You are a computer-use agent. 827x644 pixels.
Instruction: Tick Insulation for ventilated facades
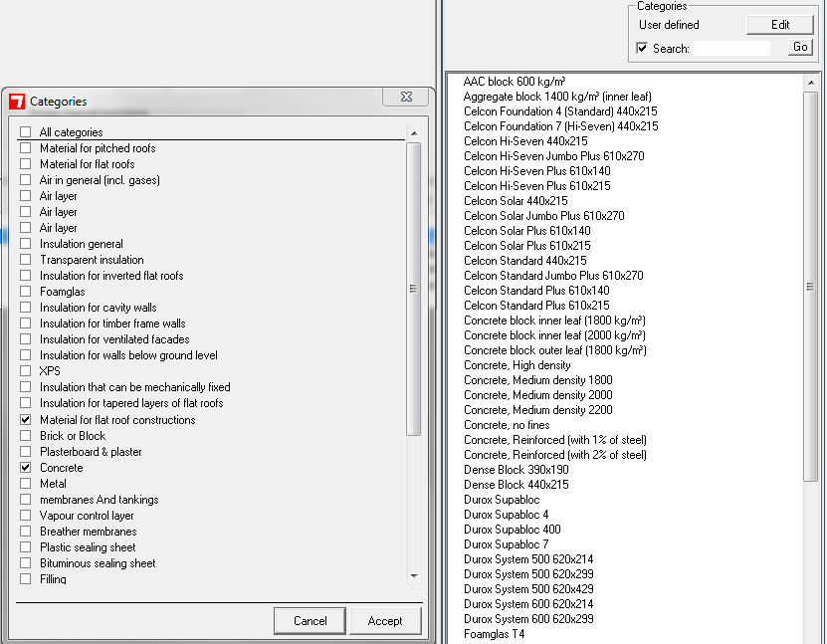click(x=25, y=338)
